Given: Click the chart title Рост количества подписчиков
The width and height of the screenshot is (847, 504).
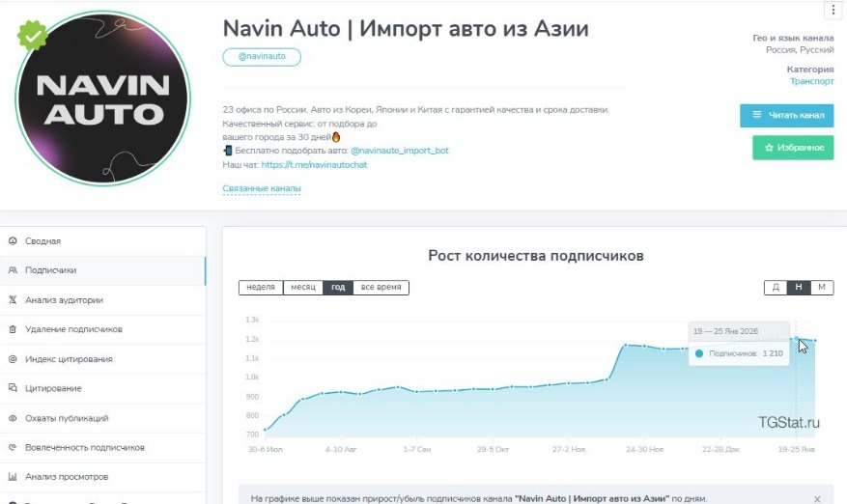Looking at the screenshot, I should coord(536,256).
